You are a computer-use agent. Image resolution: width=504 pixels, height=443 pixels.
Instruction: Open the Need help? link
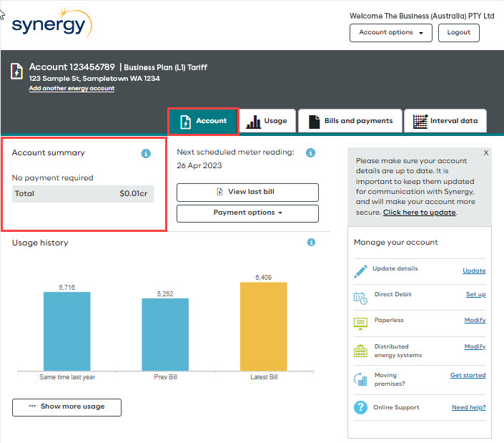pos(469,407)
